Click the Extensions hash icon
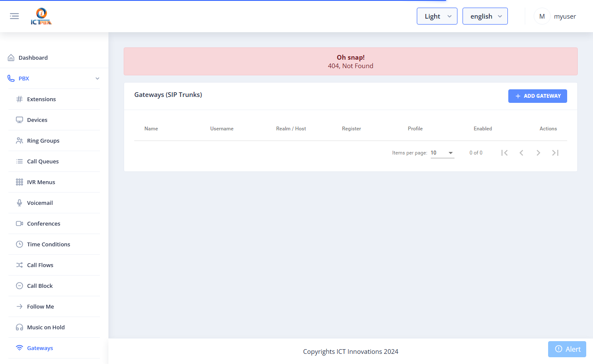The image size is (593, 364). pos(19,99)
